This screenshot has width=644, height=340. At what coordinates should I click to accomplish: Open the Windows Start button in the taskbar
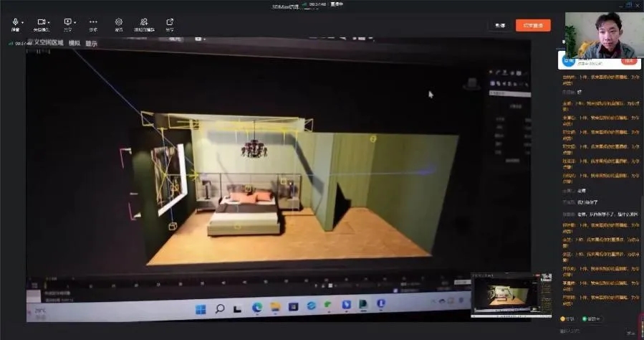click(x=201, y=308)
